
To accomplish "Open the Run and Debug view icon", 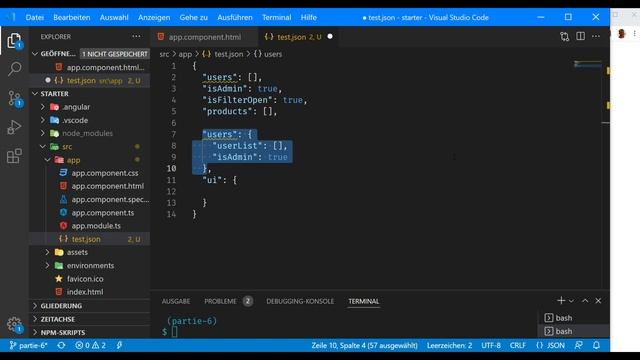I will tap(14, 127).
